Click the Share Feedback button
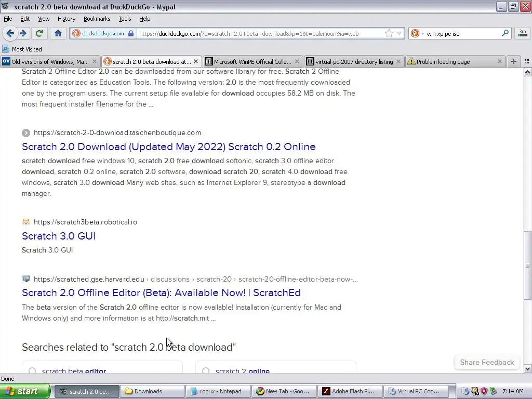The height and width of the screenshot is (399, 532). [487, 362]
